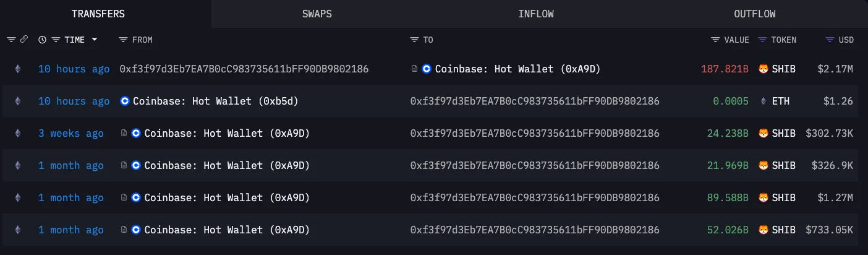Open the OUTFLOW tab
The height and width of the screenshot is (255, 868).
(x=754, y=14)
